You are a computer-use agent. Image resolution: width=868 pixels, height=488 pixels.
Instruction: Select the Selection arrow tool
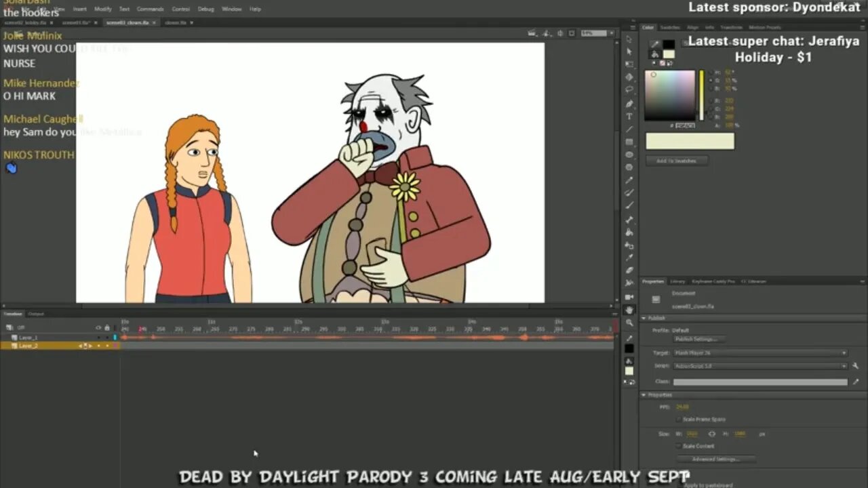(629, 39)
